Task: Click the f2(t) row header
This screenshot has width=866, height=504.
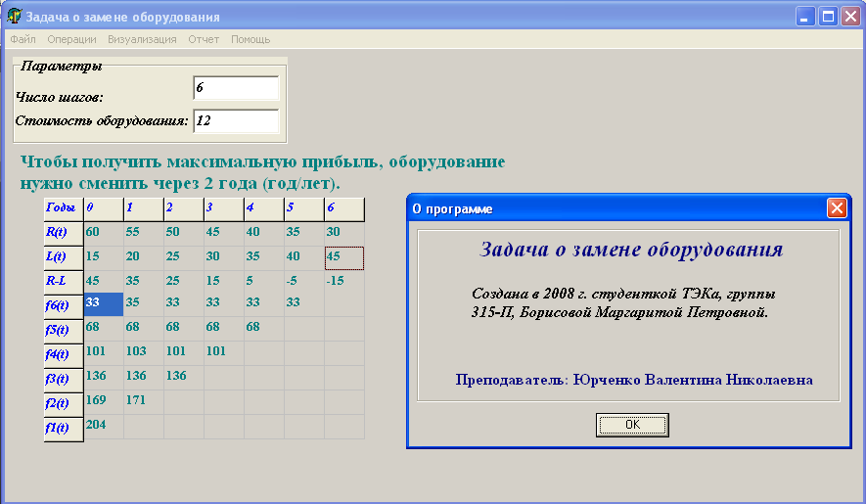Action: [64, 403]
